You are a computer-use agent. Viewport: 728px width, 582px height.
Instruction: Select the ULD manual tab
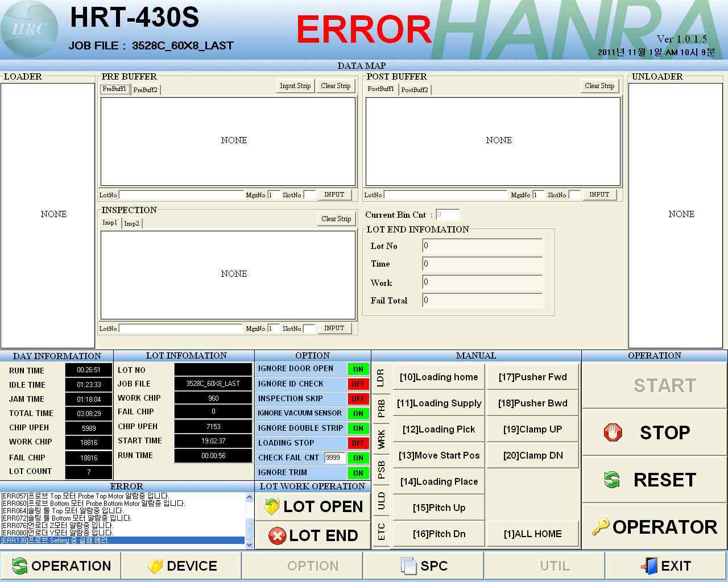[x=381, y=501]
